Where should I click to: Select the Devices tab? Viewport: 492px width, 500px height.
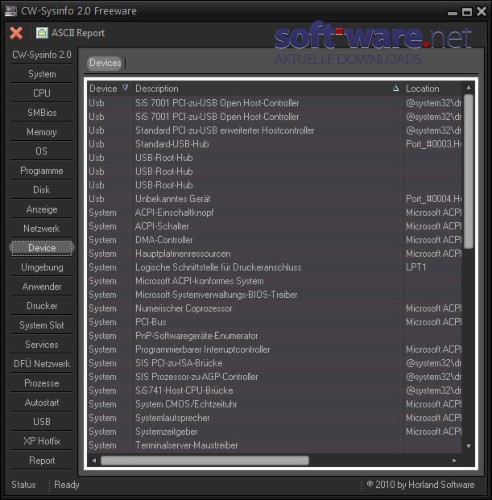[105, 63]
